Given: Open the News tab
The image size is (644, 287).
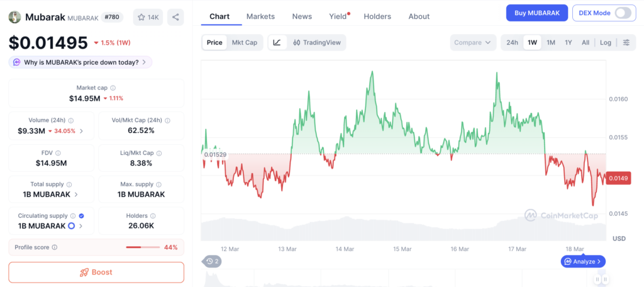Looking at the screenshot, I should coord(302,16).
